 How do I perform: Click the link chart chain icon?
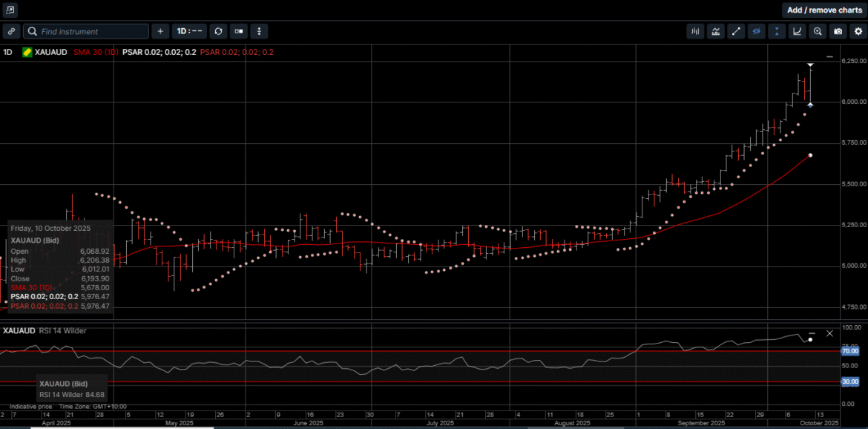pyautogui.click(x=11, y=31)
